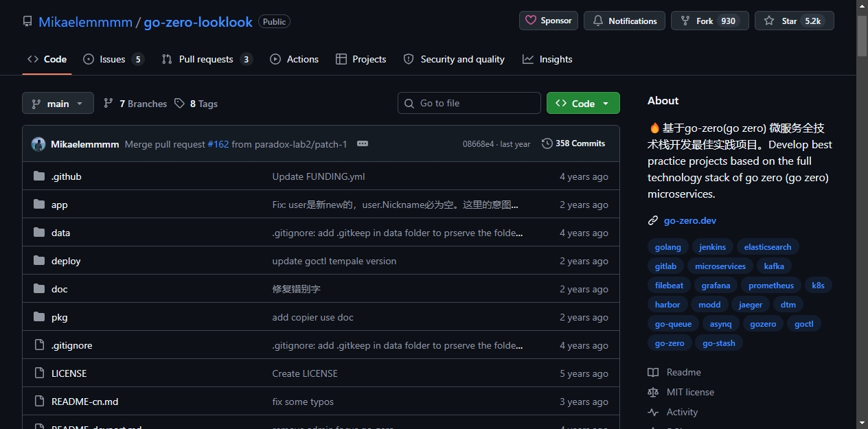The height and width of the screenshot is (429, 868).
Task: Open commit 'add copier use doc'
Action: 313,317
